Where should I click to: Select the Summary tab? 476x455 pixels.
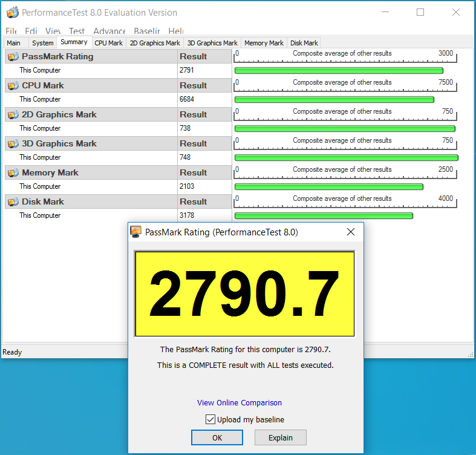tap(74, 42)
